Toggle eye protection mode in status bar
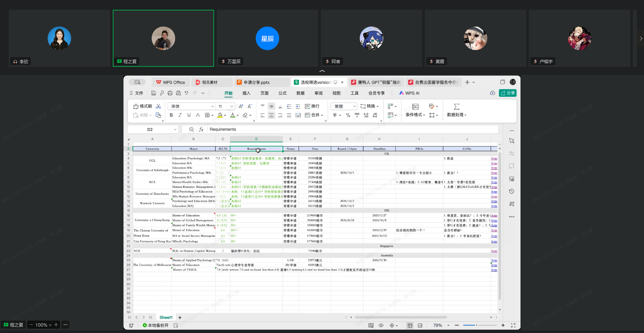 pyautogui.click(x=381, y=325)
